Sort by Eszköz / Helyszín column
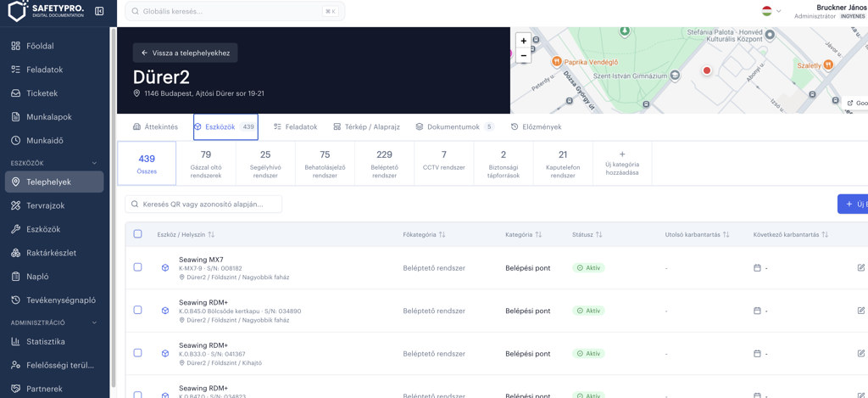This screenshot has width=868, height=398. pyautogui.click(x=186, y=235)
